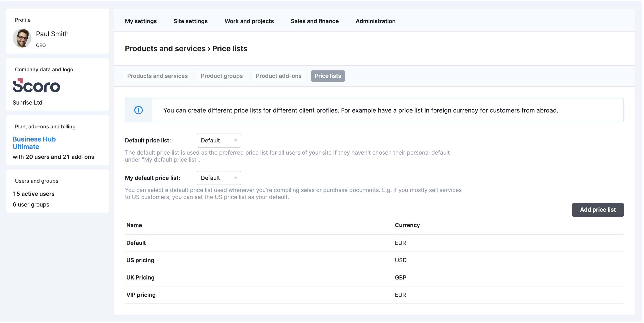The height and width of the screenshot is (323, 644).
Task: Click the Users and groups heading
Action: point(37,181)
